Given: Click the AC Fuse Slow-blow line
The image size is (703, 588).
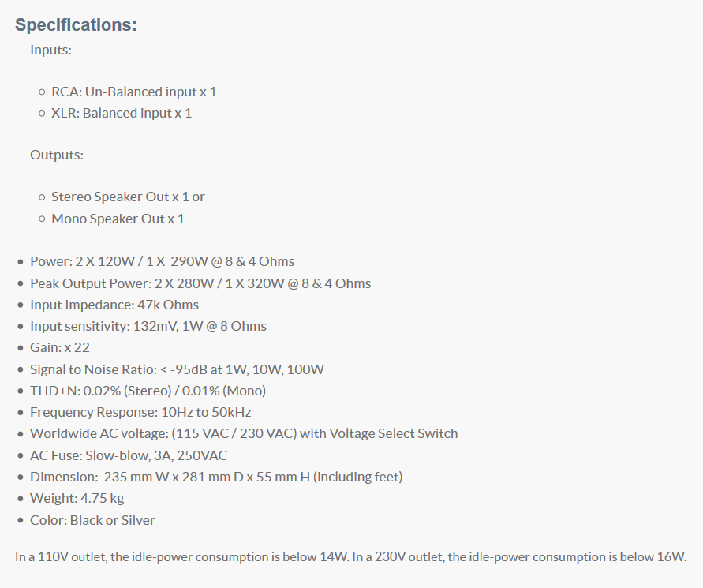Looking at the screenshot, I should point(129,455).
